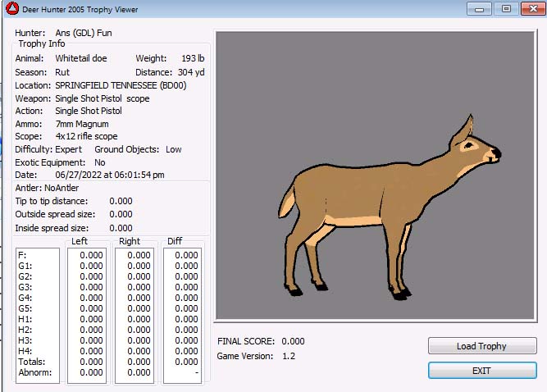Click the FINAL SCORE value
This screenshot has height=392, width=547.
(293, 341)
